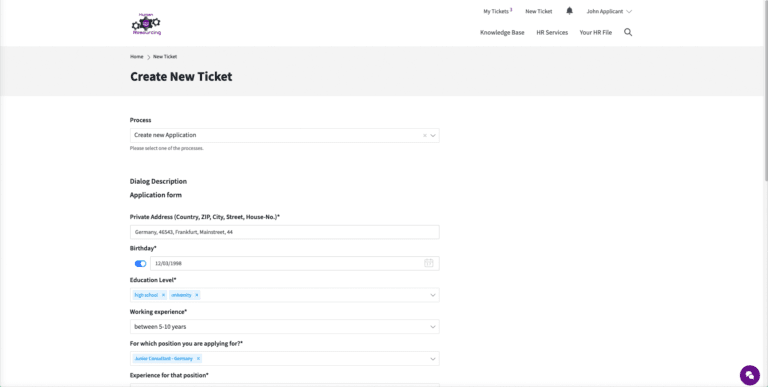Open the notifications bell

coord(569,11)
